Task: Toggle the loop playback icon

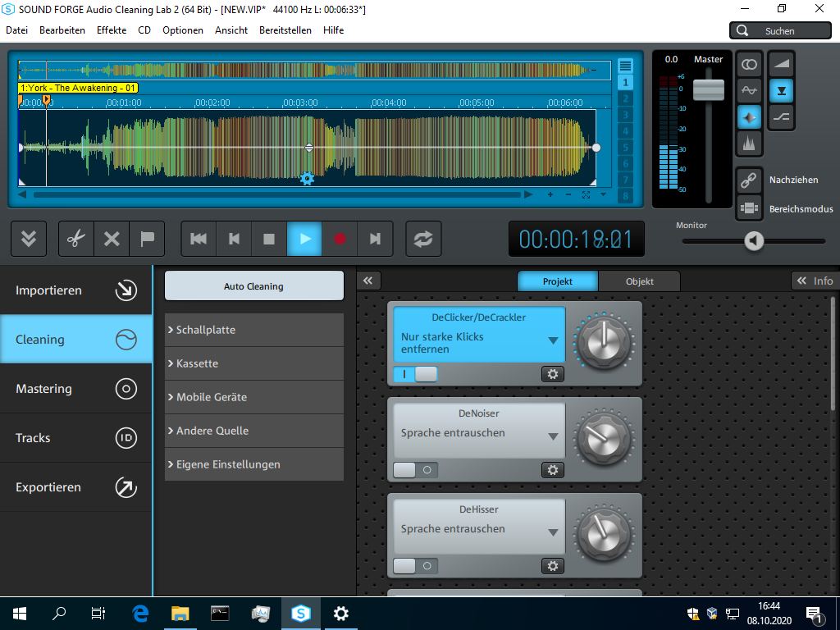Action: 423,239
